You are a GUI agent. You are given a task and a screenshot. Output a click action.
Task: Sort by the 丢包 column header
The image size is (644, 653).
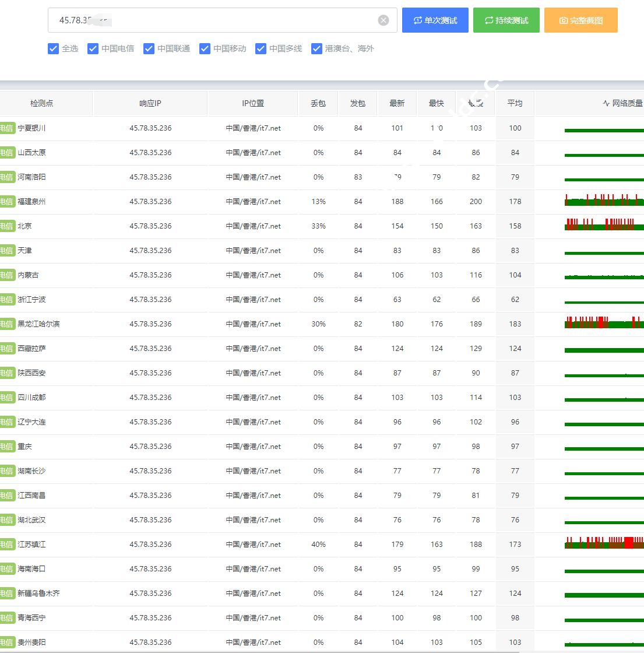pyautogui.click(x=318, y=103)
